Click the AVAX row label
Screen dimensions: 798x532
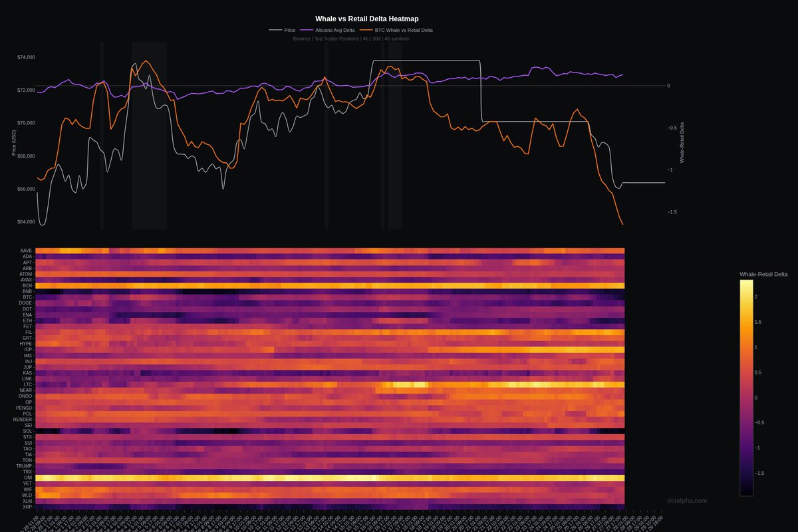pos(26,279)
